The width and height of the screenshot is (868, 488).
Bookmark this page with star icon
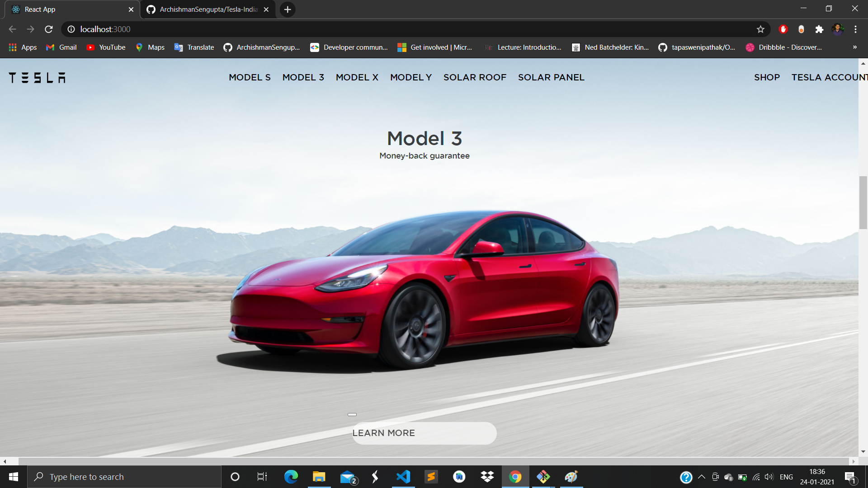click(760, 29)
